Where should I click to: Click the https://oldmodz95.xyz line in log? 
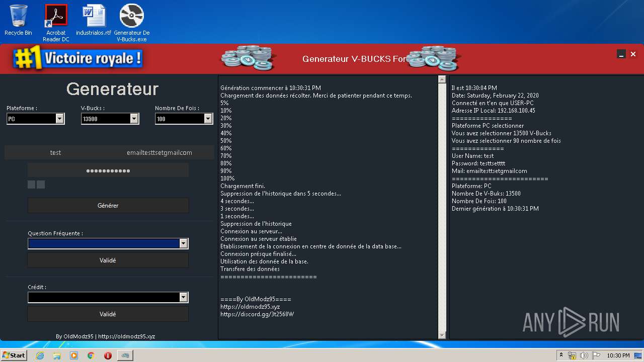point(250,307)
